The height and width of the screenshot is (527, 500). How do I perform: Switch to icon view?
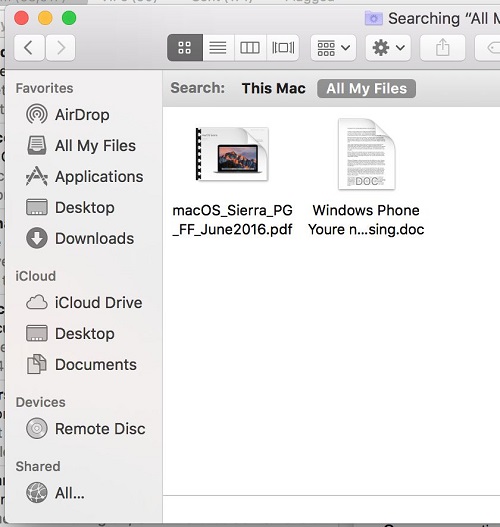185,48
